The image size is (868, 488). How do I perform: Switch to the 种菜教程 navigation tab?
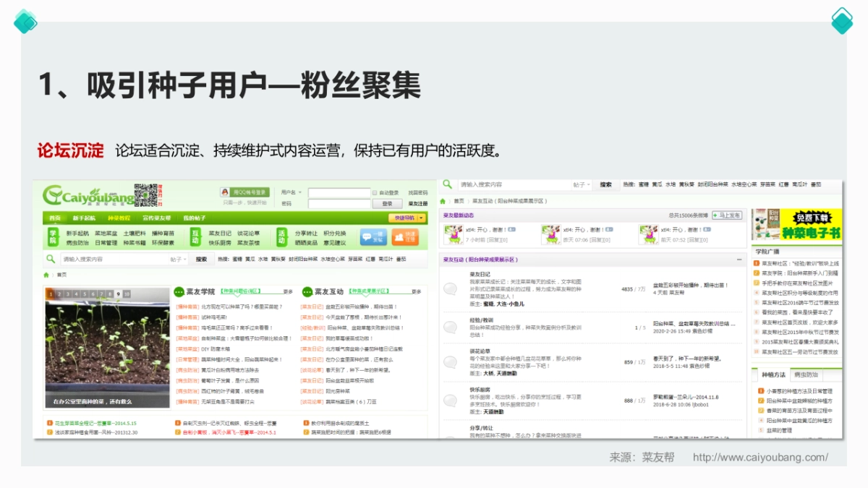119,218
